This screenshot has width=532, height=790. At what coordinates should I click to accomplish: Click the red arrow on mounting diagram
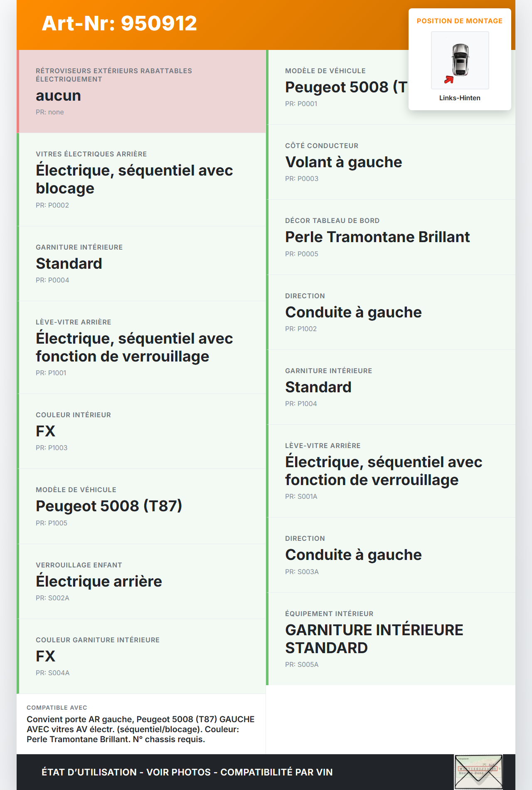pos(449,79)
